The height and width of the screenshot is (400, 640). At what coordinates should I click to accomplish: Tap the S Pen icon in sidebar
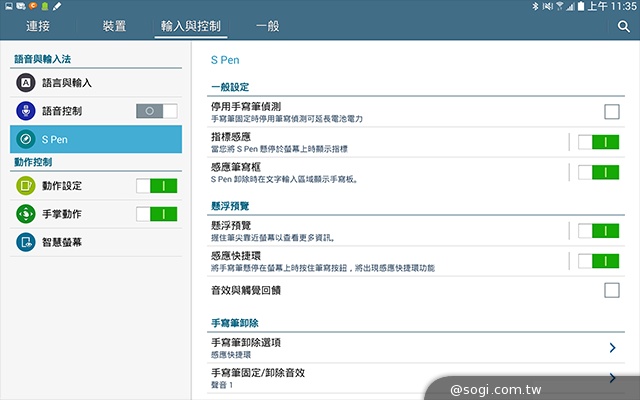pyautogui.click(x=26, y=139)
